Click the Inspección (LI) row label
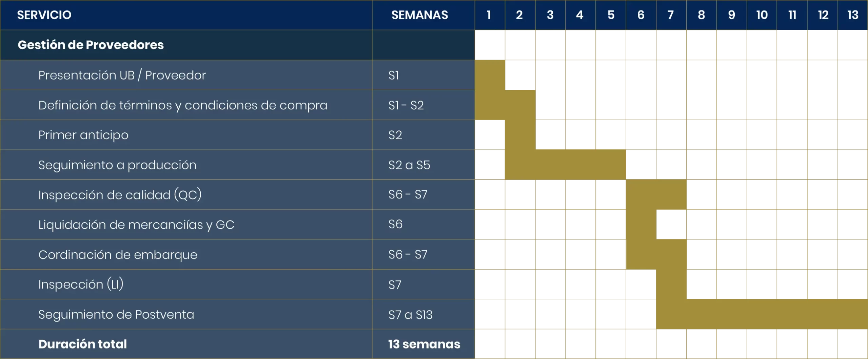This screenshot has height=359, width=868. tap(81, 284)
